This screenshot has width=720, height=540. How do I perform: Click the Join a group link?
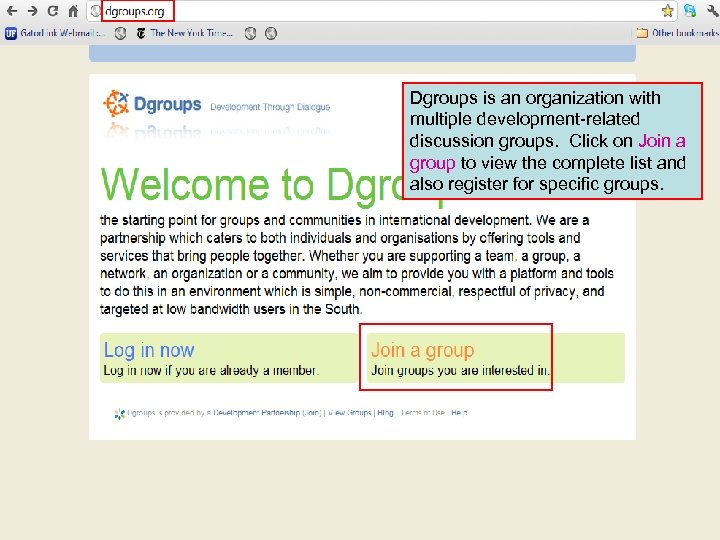pos(422,350)
